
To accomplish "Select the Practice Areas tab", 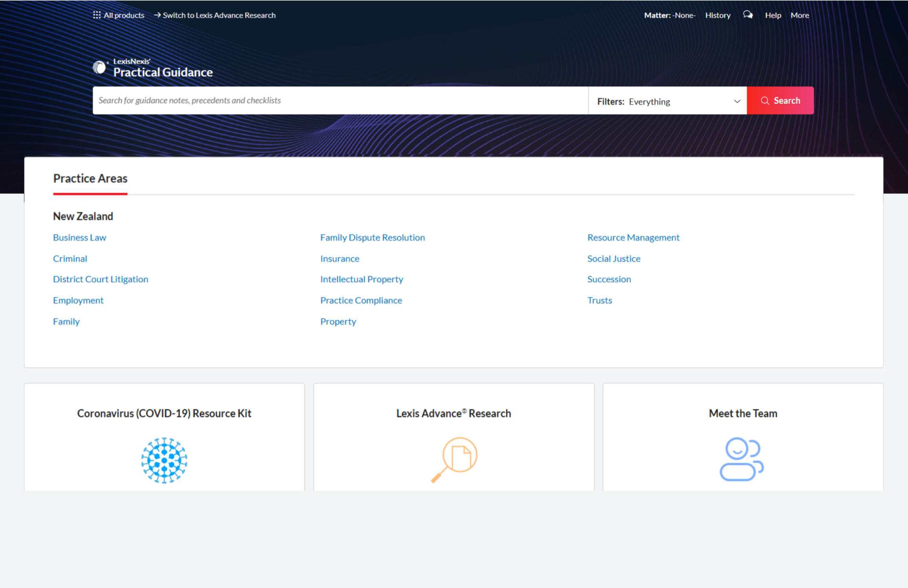I will pos(90,179).
